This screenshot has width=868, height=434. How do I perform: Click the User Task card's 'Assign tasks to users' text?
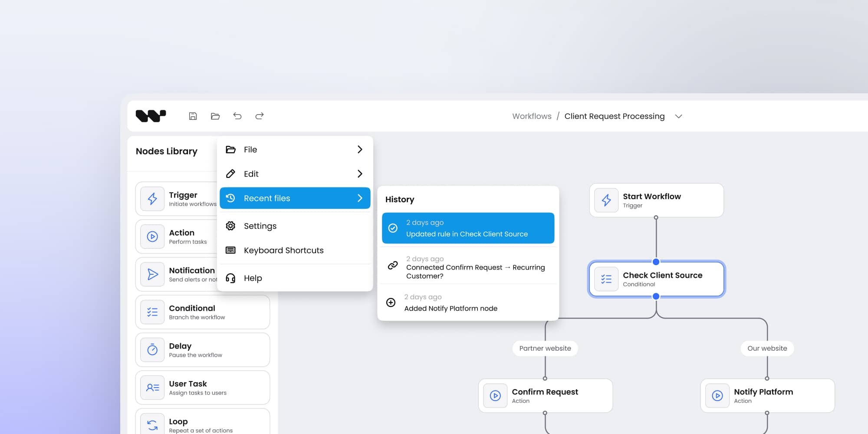coord(197,393)
